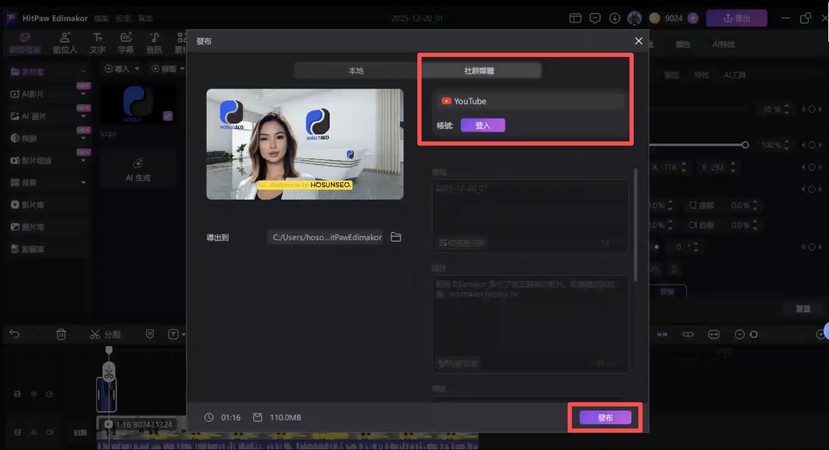Toggle the checkbox on the logo media thumbnail
The width and height of the screenshot is (829, 450).
(166, 116)
